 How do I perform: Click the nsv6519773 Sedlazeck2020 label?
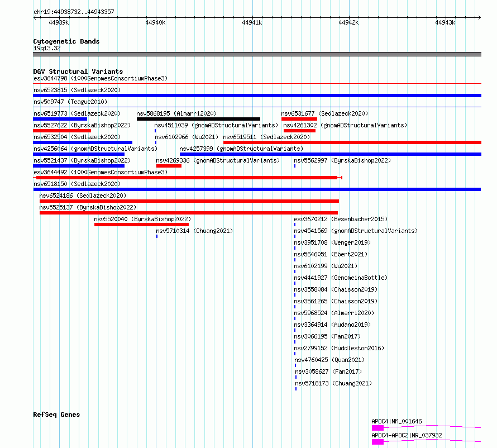tap(77, 113)
